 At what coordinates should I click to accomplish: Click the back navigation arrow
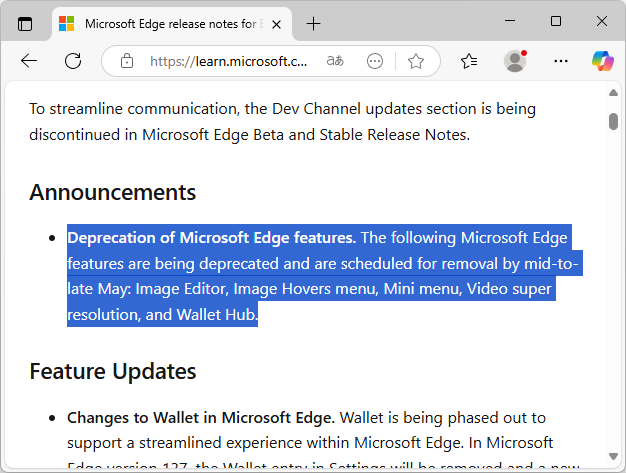(x=29, y=61)
